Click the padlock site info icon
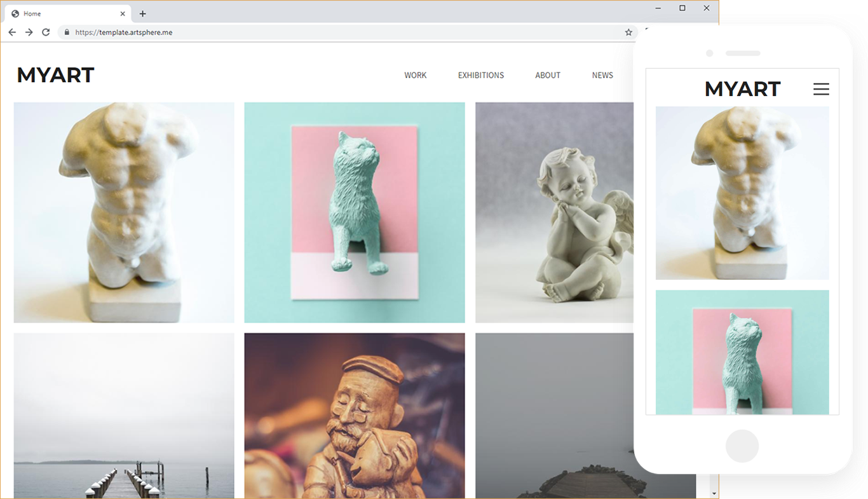This screenshot has height=499, width=868. click(66, 32)
